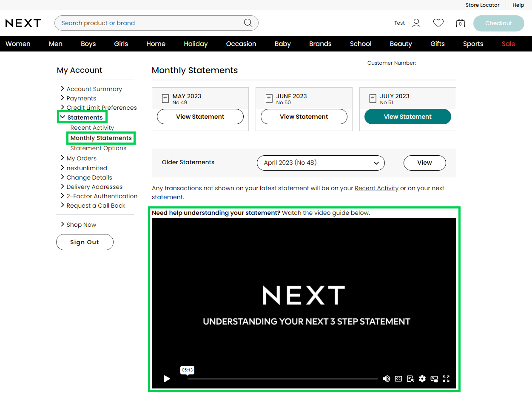Viewport: 532px width, 394px height.
Task: Click the JULY 2023 statement document icon
Action: [x=373, y=98]
